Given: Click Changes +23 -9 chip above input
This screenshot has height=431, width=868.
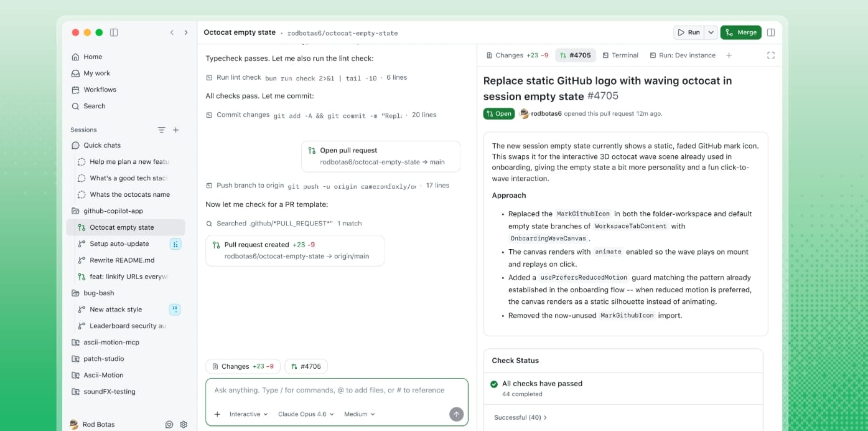Looking at the screenshot, I should point(243,366).
